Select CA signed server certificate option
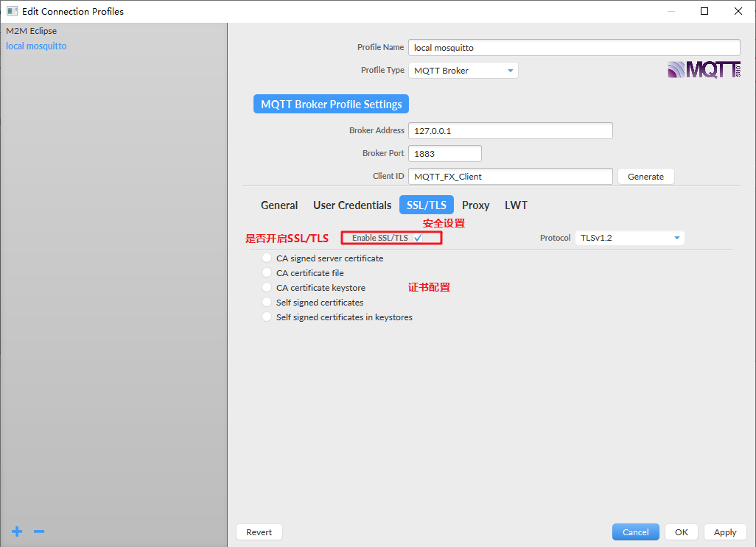The width and height of the screenshot is (756, 547). (x=267, y=258)
